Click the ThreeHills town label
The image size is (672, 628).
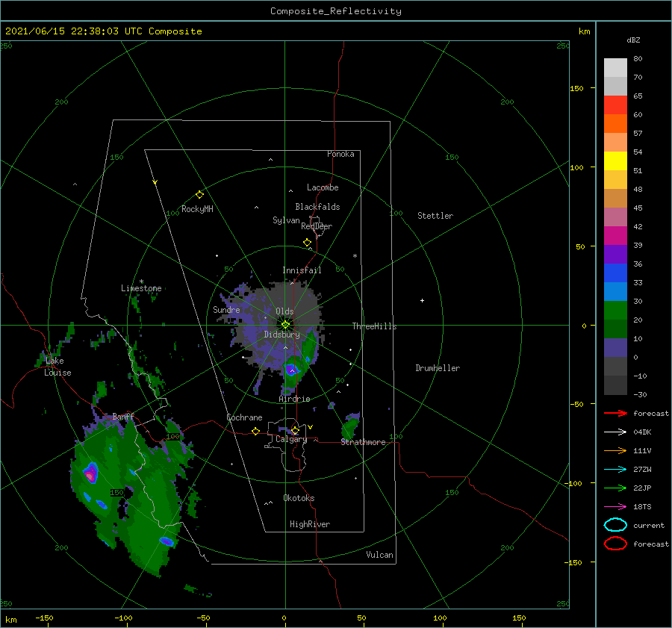(x=375, y=326)
